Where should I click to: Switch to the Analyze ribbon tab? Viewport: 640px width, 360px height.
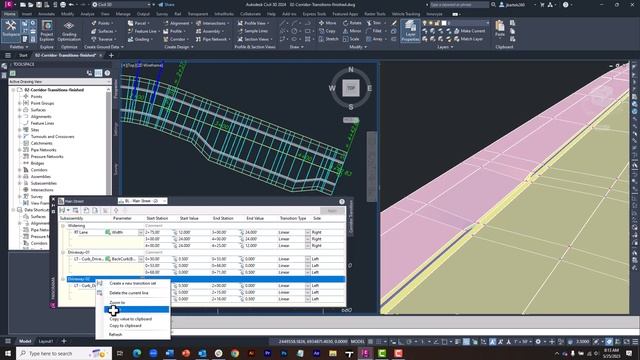(87, 14)
